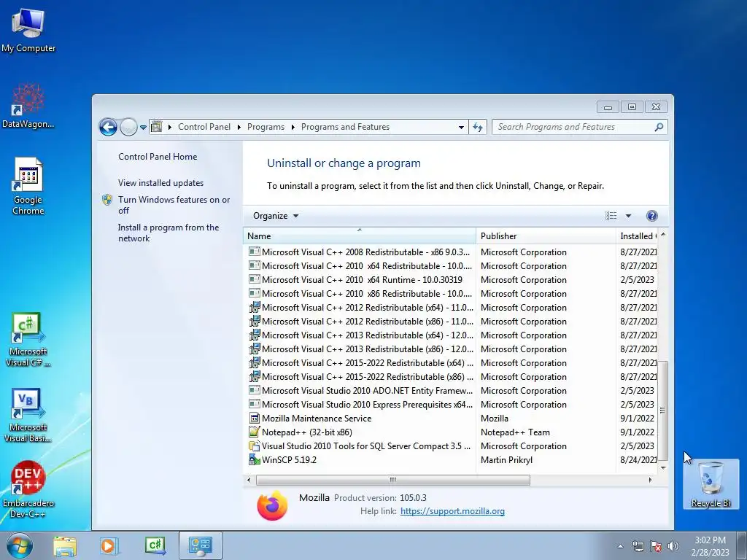Click Control Panel in the address bar
The height and width of the screenshot is (560, 747).
pyautogui.click(x=204, y=127)
